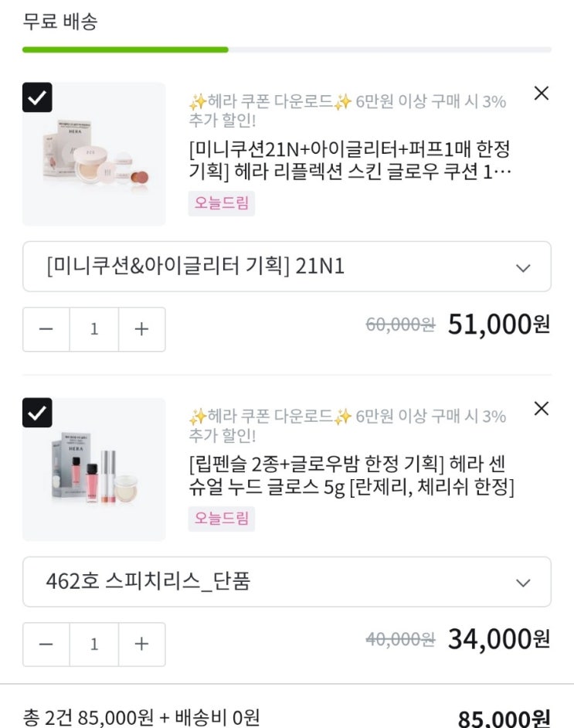Decrease quantity of the 21N1 cushion
Screen dimensions: 574x728
point(46,329)
